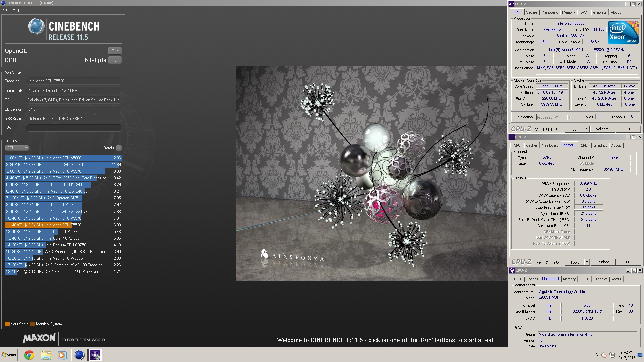Expand Tools dropdown arrow in Memory window
This screenshot has width=644, height=362.
[587, 262]
